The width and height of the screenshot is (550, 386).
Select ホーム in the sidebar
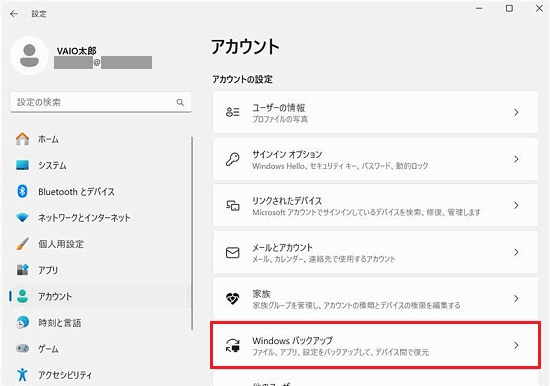[48, 139]
